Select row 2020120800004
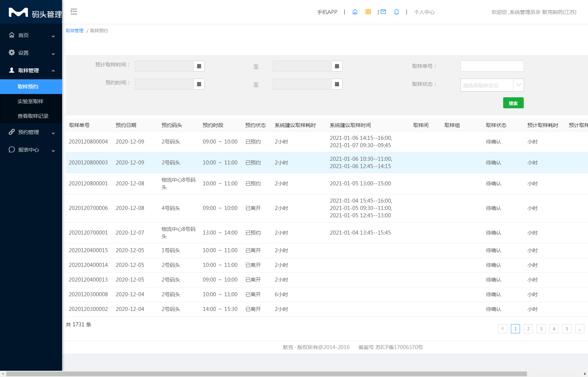This screenshot has height=377, width=588. click(327, 142)
